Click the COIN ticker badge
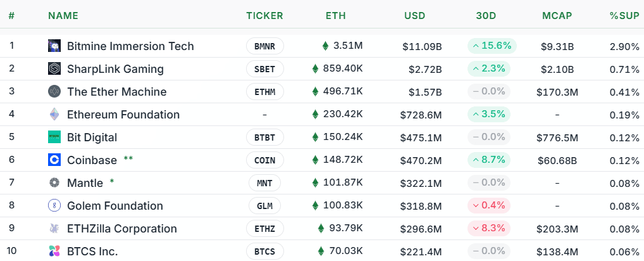The image size is (644, 261). click(x=264, y=160)
